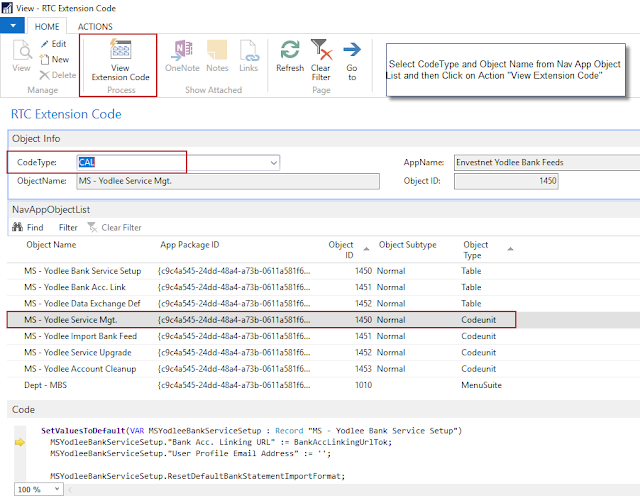Click Object ID 1453 cell

coord(363,369)
